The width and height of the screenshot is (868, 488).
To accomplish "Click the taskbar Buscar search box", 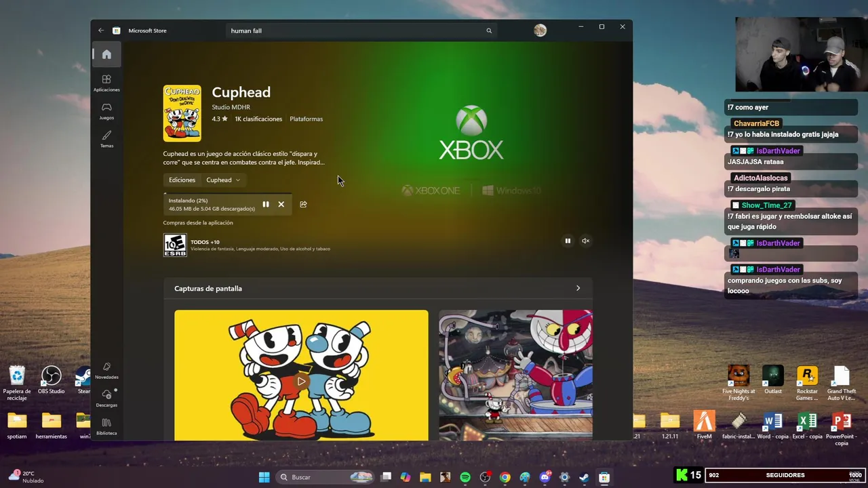I will 325,477.
